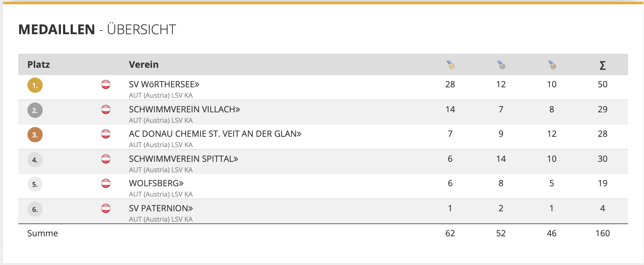Click the sigma total column header

[603, 65]
